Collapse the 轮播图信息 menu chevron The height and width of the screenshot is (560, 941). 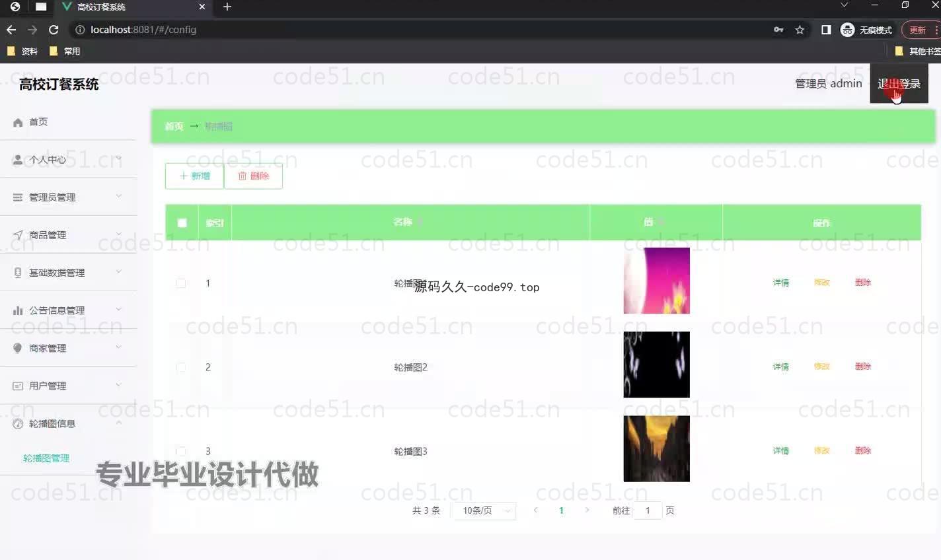pos(119,423)
